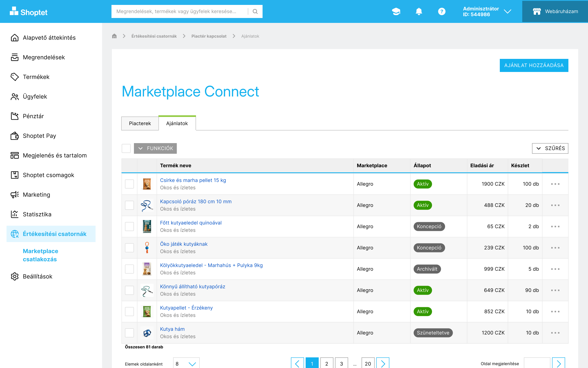Click the graduation cap academy icon
Screen dimensions: 588x368
[396, 11]
